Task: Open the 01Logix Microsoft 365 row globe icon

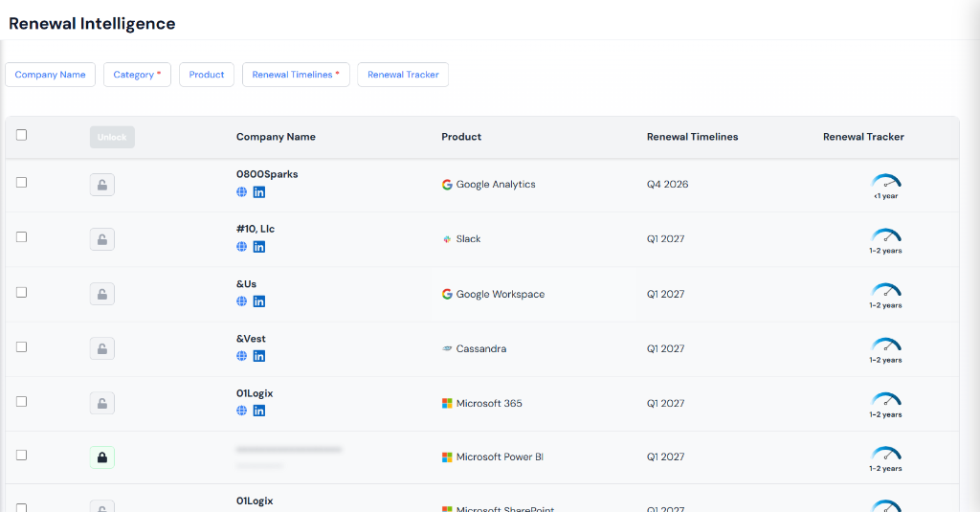Action: pos(241,411)
